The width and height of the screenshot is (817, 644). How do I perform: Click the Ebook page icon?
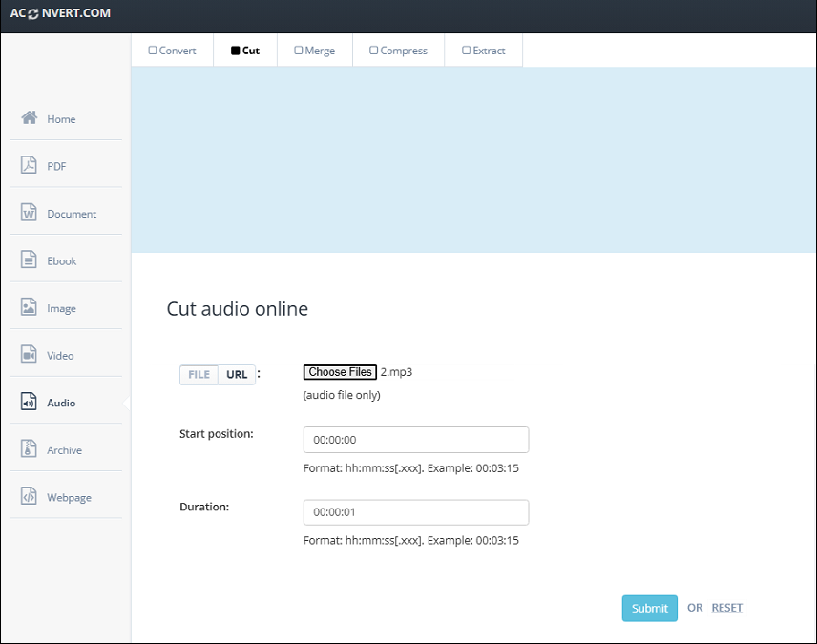click(29, 260)
